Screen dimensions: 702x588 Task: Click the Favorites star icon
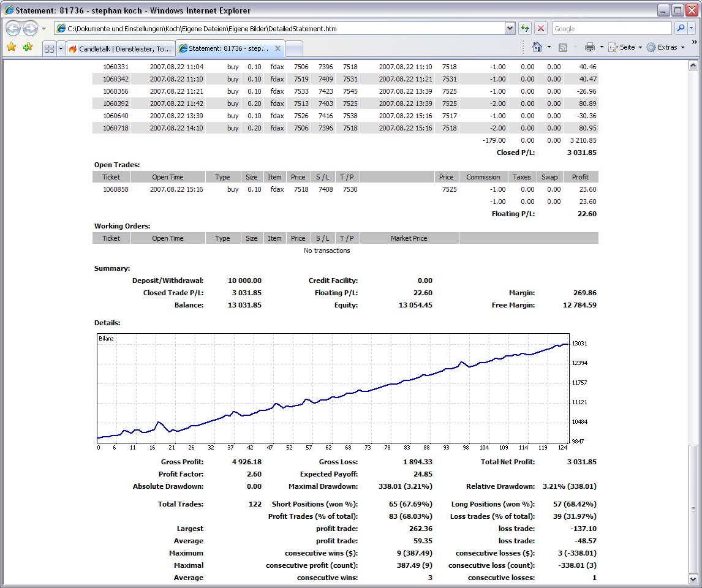pyautogui.click(x=11, y=47)
